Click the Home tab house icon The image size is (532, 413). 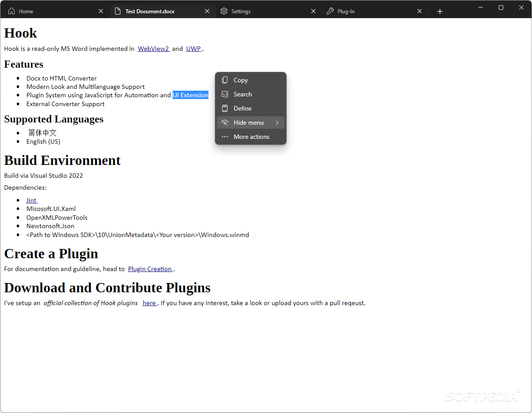(x=12, y=11)
